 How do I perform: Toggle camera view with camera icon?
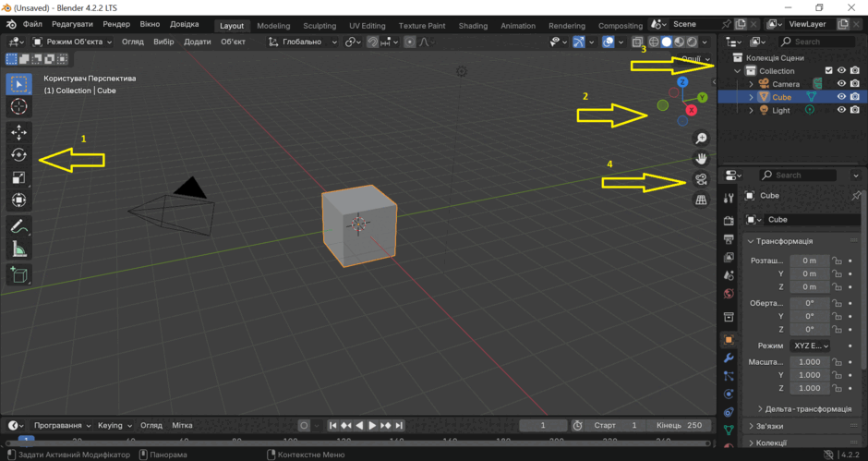[701, 179]
